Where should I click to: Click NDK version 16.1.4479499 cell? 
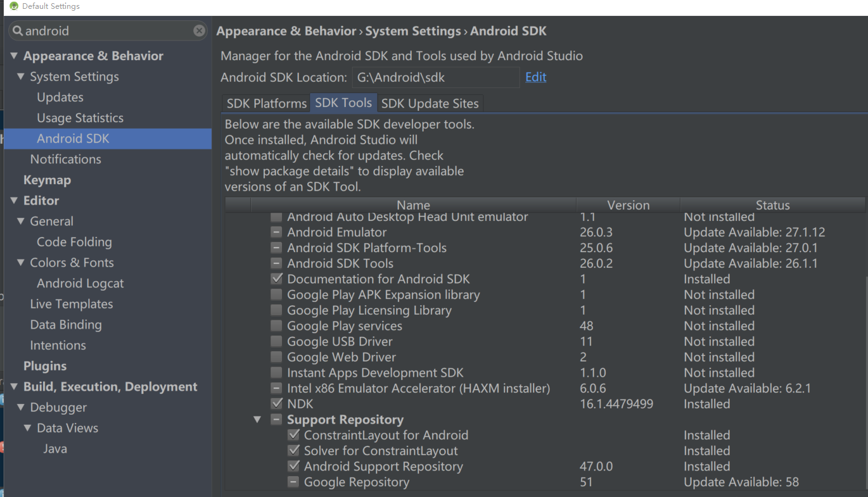click(616, 404)
